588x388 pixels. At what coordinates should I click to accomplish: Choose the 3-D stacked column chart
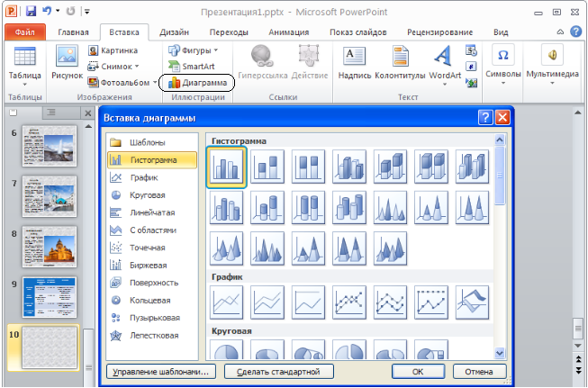click(x=391, y=167)
